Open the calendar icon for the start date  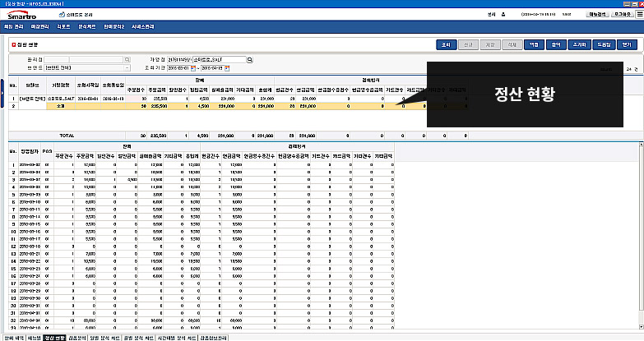(193, 68)
